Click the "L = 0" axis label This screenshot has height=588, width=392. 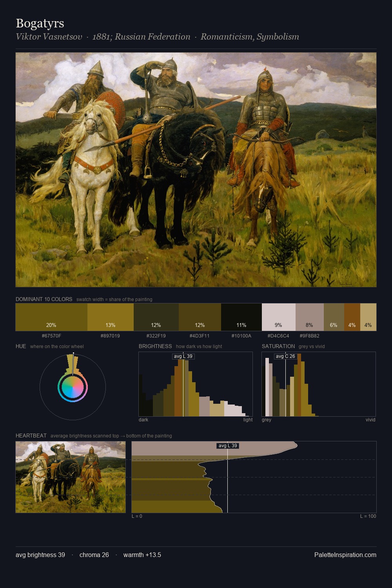click(137, 516)
